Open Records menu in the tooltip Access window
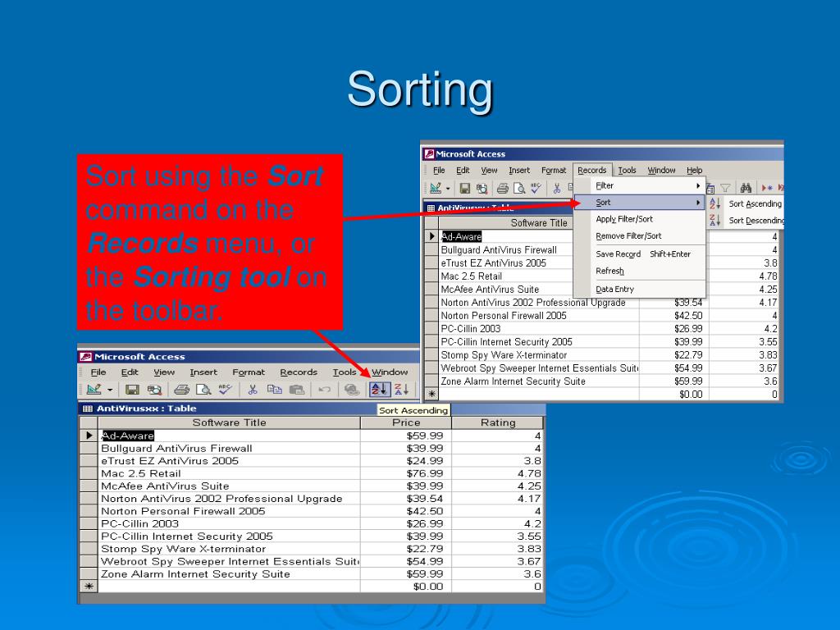The height and width of the screenshot is (630, 840). click(x=299, y=372)
